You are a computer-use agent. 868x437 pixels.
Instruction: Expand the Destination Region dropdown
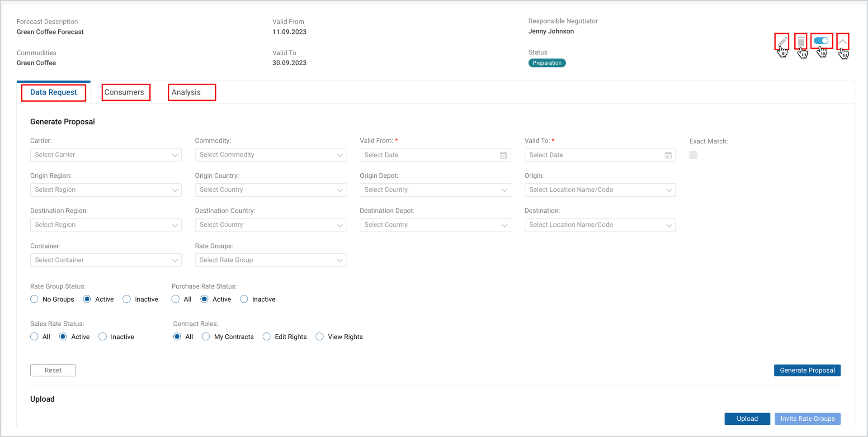tap(106, 225)
